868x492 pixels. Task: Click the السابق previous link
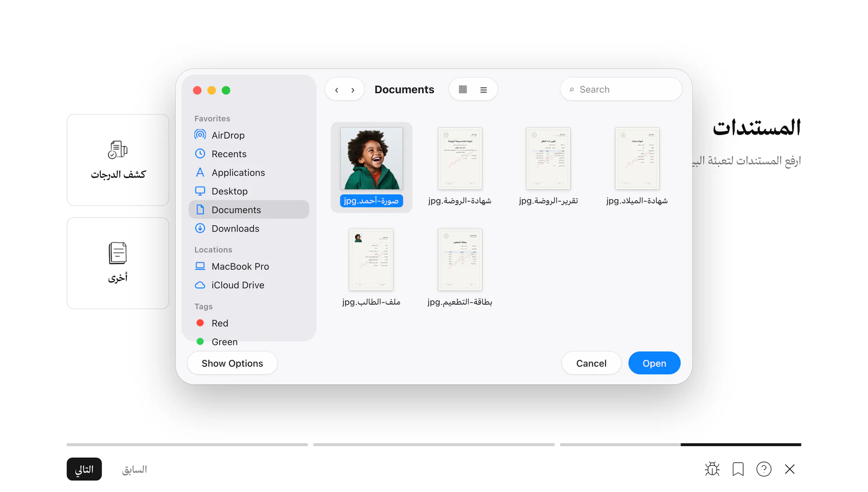pyautogui.click(x=135, y=470)
